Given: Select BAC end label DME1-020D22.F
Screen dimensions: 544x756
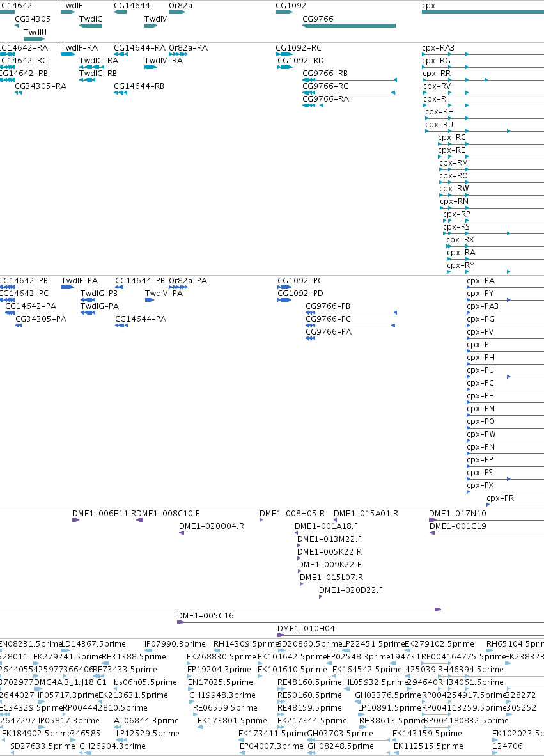Looking at the screenshot, I should tap(351, 590).
